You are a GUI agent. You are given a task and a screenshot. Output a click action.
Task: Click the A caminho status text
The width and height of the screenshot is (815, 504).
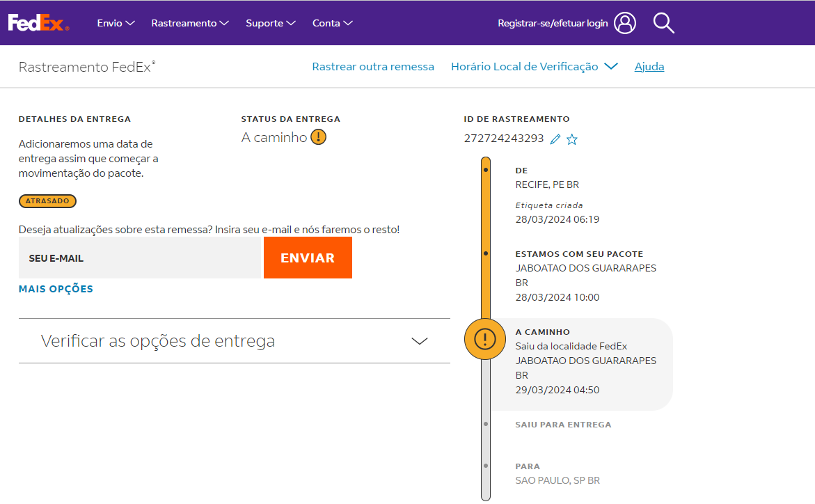(274, 137)
